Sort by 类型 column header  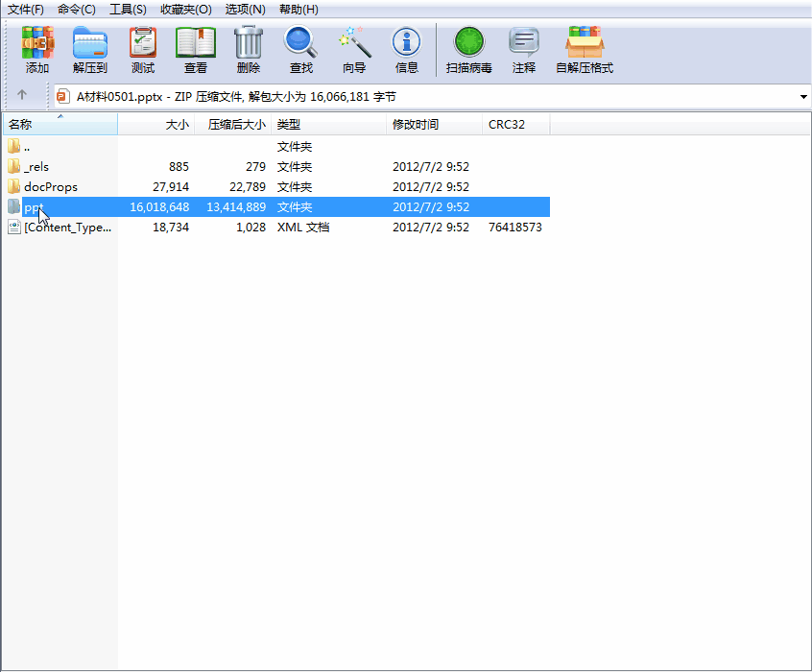(x=329, y=125)
